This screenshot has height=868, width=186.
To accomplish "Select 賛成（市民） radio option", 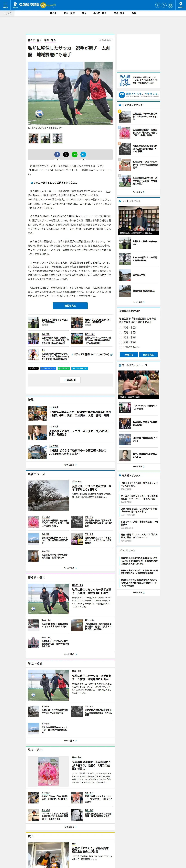I will click(x=121, y=328).
